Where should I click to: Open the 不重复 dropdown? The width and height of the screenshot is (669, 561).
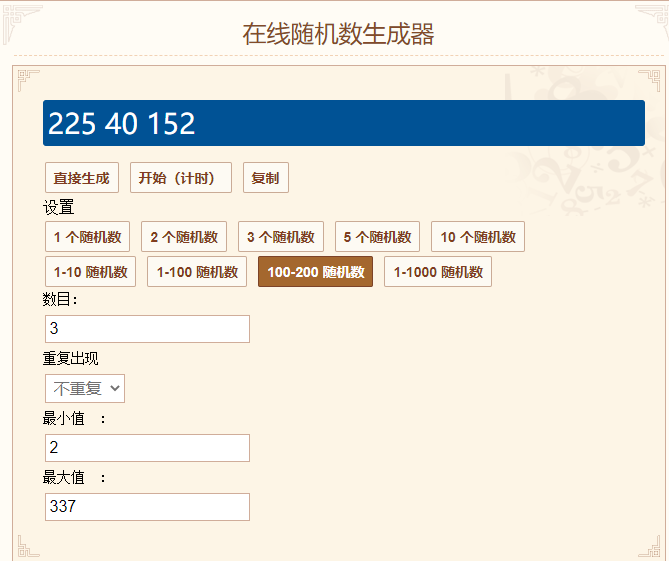(x=85, y=388)
